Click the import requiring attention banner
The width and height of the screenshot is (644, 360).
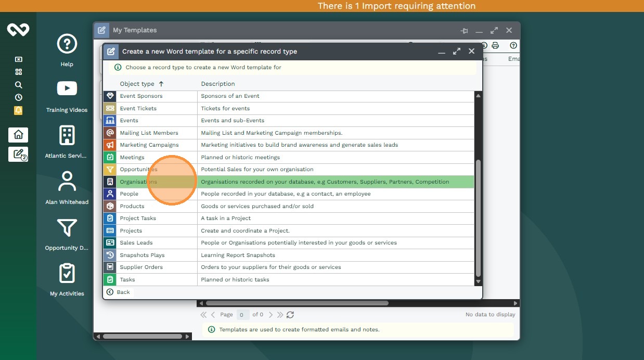pos(396,6)
